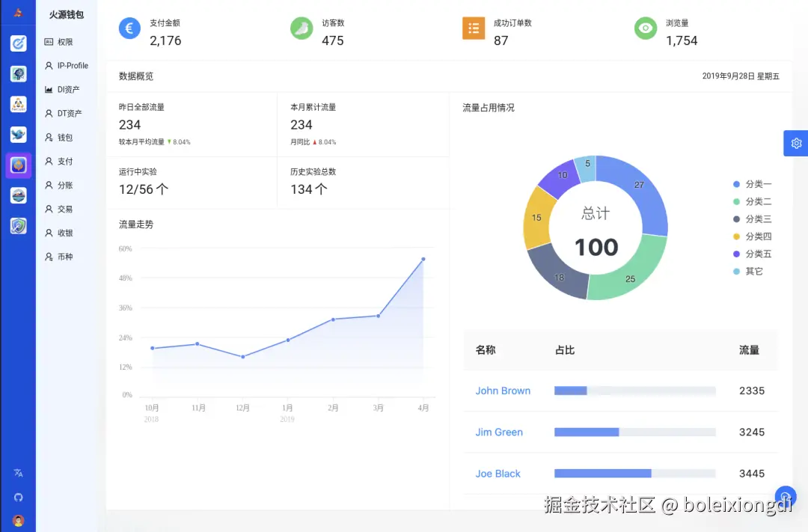Click the green eye page views icon
Screen dimensions: 808x532
(646, 28)
